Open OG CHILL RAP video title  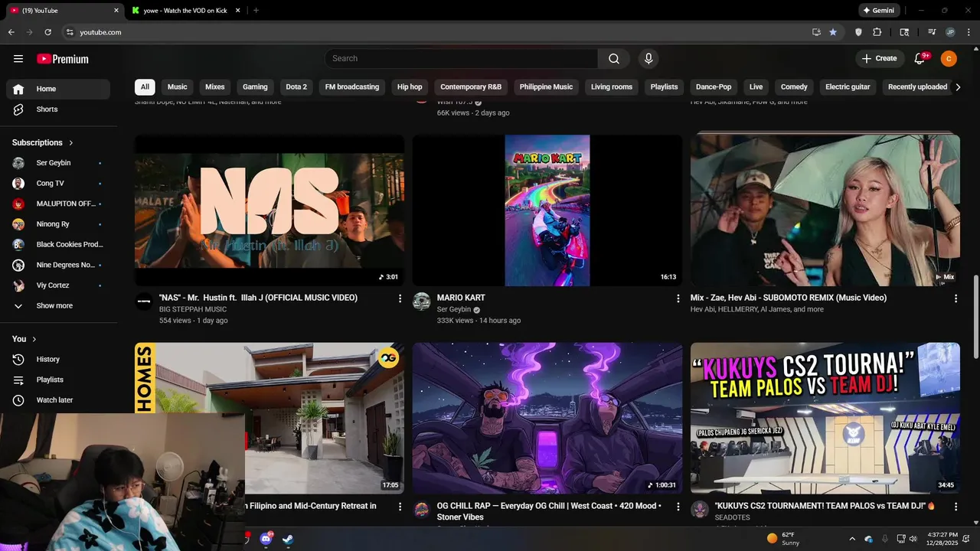click(548, 511)
